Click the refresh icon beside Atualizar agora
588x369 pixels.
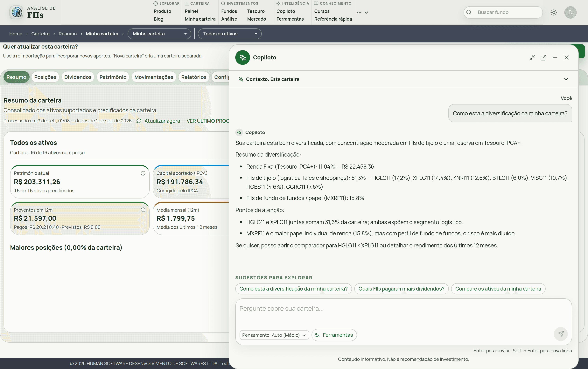point(139,121)
